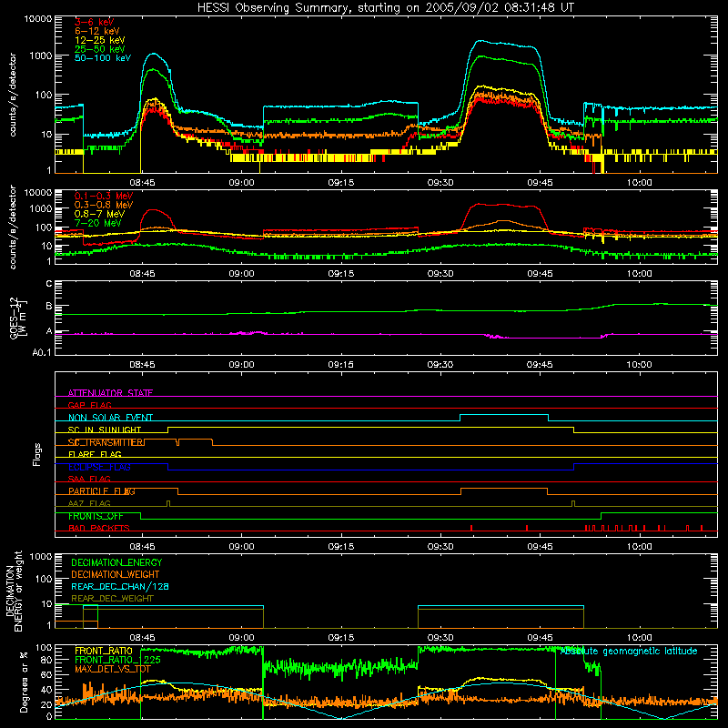Click the 50-100 keV peak near 09:37
Screen dimensions: 728x728
(x=482, y=41)
